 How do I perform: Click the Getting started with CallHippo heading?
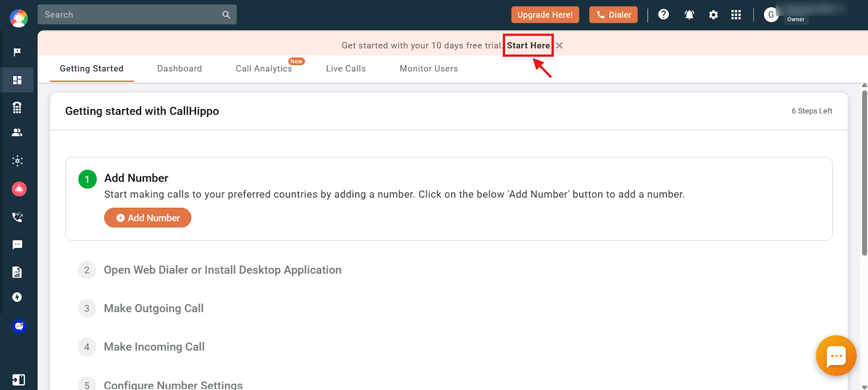click(x=142, y=111)
